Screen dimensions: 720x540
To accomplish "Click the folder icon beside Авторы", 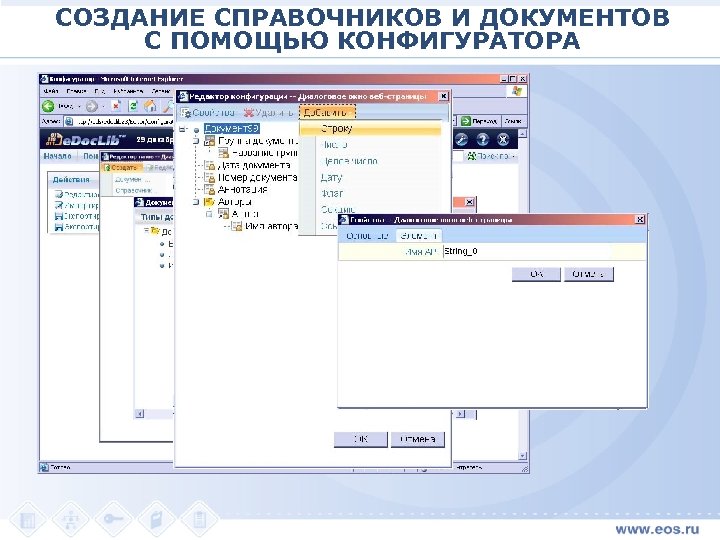I will [x=209, y=202].
